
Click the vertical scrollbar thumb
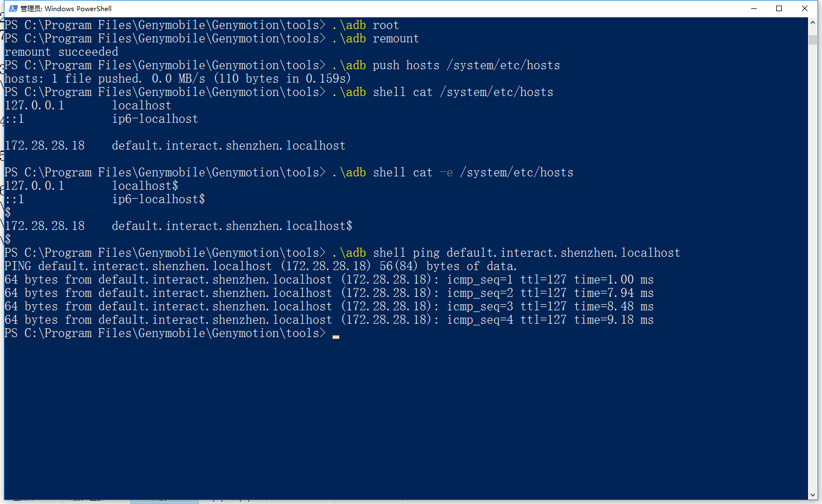coord(813,40)
